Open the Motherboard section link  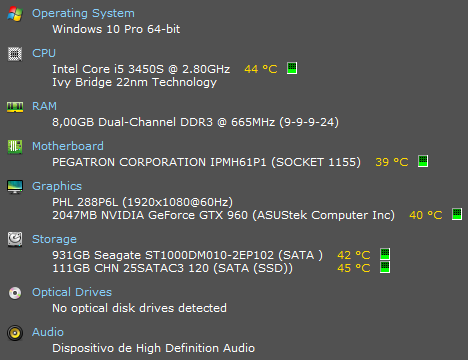pos(68,146)
